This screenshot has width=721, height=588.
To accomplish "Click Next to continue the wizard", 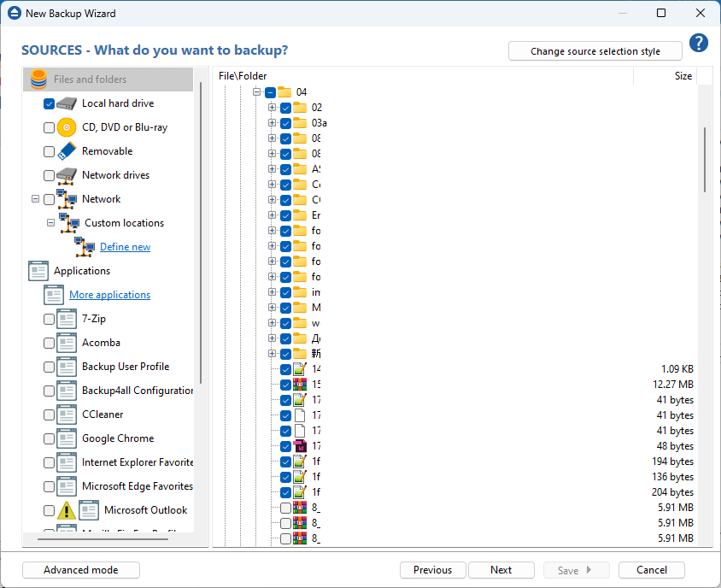I will 501,570.
